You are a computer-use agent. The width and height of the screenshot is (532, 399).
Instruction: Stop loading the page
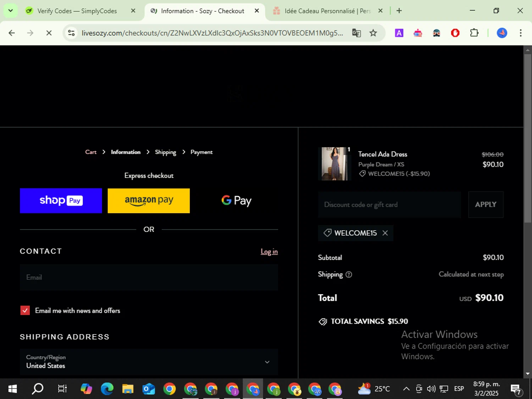click(49, 33)
